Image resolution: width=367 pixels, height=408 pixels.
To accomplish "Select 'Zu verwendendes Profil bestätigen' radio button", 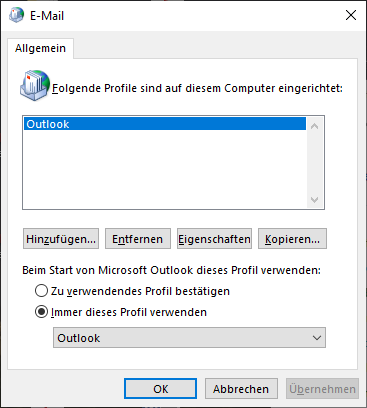I will point(41,291).
